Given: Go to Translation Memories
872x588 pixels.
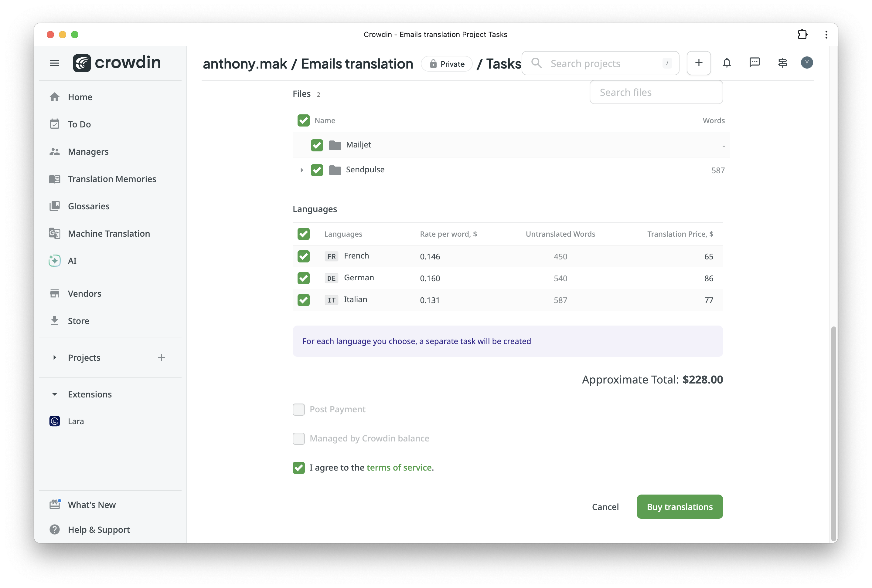Looking at the screenshot, I should point(112,179).
